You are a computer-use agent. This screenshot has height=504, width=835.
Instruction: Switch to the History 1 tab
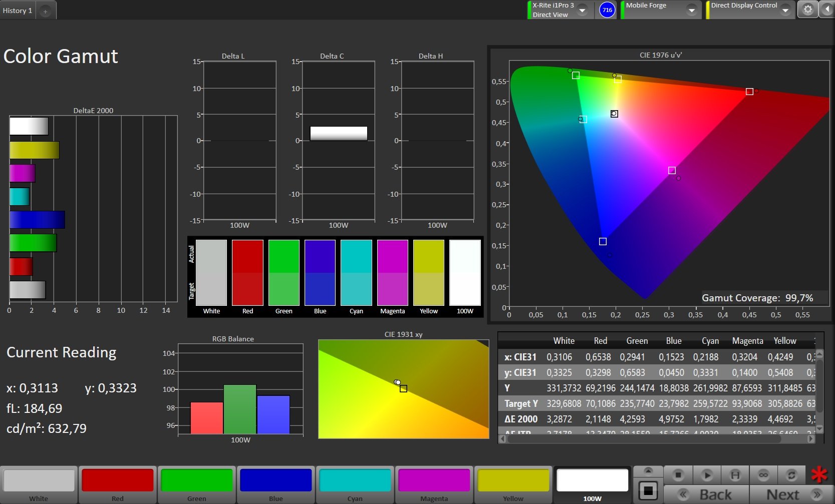pos(18,11)
